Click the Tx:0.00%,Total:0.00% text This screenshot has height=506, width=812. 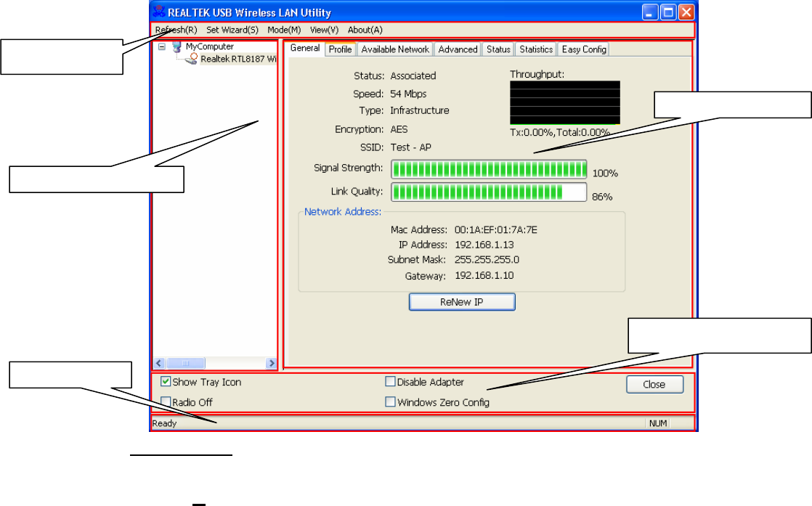coord(560,132)
